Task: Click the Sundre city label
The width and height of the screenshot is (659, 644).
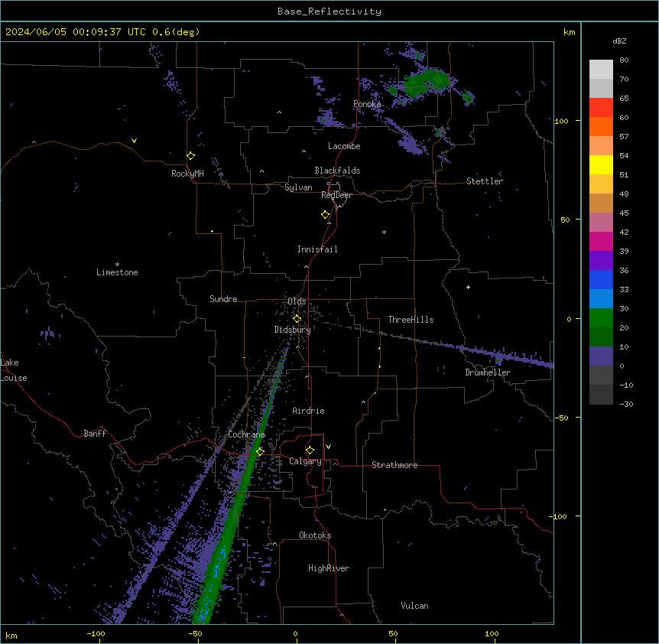Action: pos(223,299)
